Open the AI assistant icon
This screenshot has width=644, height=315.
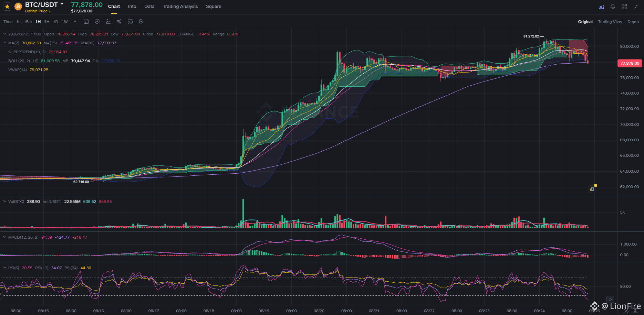point(602,7)
